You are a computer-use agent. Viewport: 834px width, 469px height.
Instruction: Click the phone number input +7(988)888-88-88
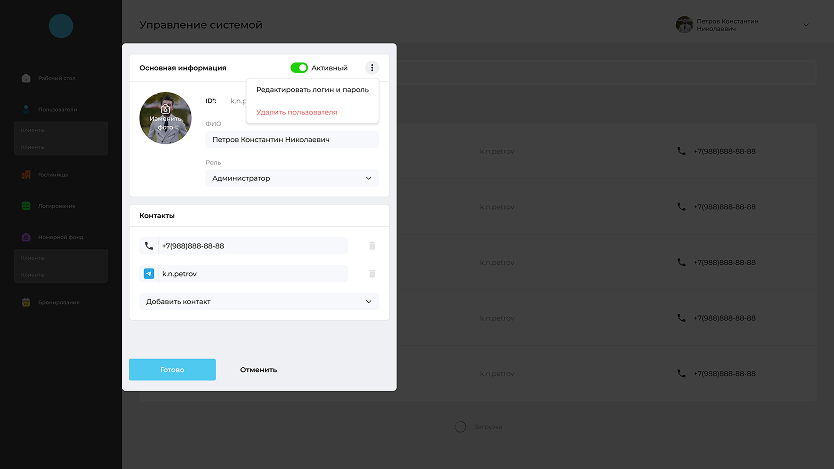click(x=253, y=246)
